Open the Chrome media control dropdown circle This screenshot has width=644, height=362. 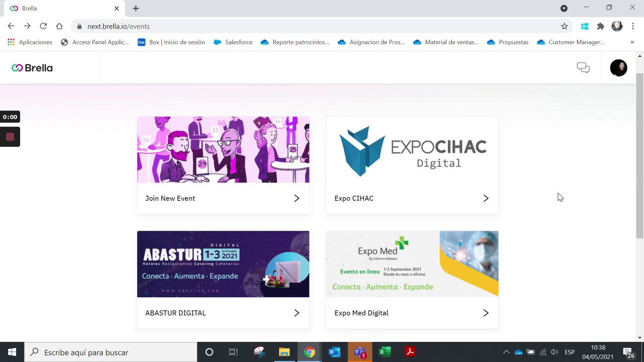click(564, 8)
